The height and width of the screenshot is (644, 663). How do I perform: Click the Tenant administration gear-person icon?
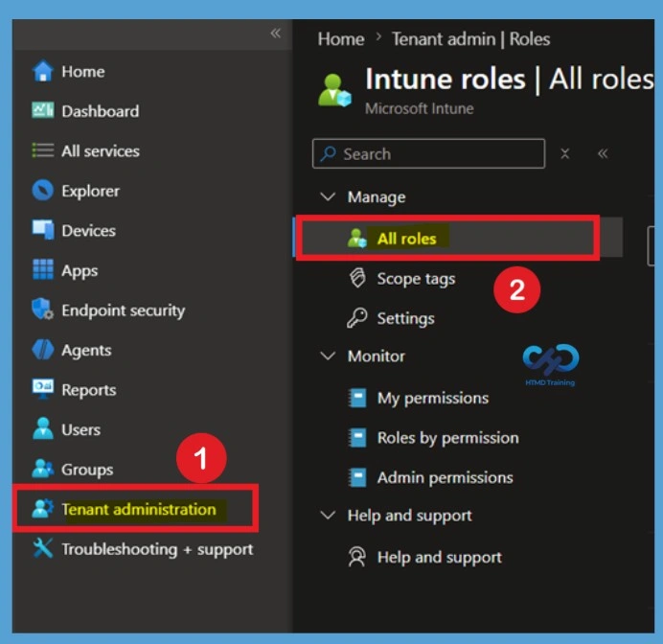click(43, 508)
